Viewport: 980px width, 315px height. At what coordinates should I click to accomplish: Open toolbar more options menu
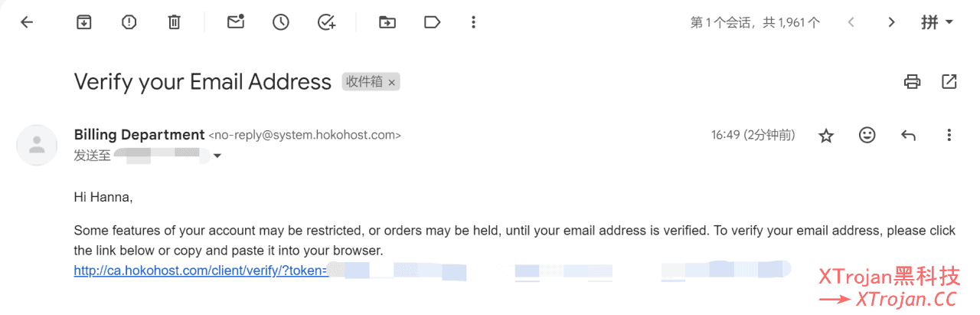[474, 22]
